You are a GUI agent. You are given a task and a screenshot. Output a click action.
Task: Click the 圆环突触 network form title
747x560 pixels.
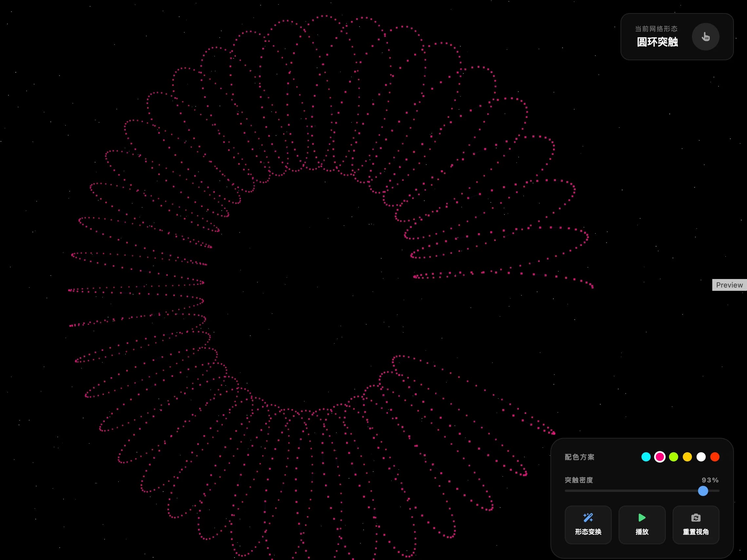coord(657,42)
